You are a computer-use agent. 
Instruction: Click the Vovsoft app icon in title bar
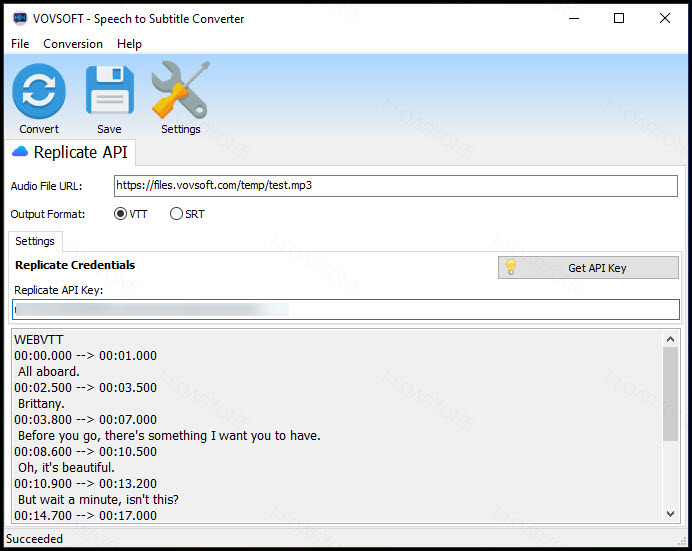[x=20, y=18]
